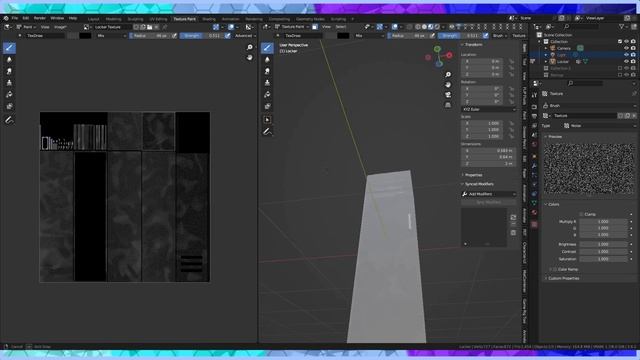Switch orthographic/perspective grid icon in viewport

448,105
